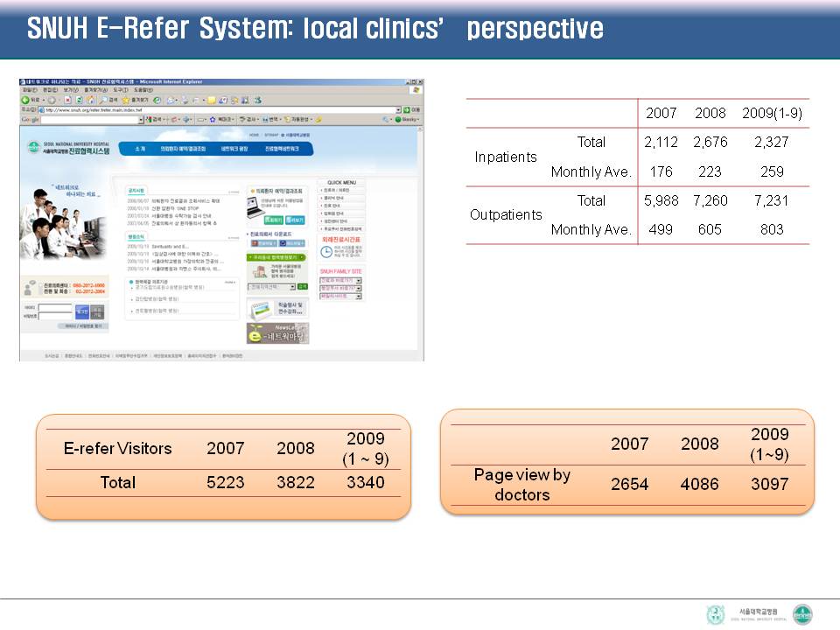Click the Back arrow in Internet Explorer
The height and width of the screenshot is (630, 840).
25,100
